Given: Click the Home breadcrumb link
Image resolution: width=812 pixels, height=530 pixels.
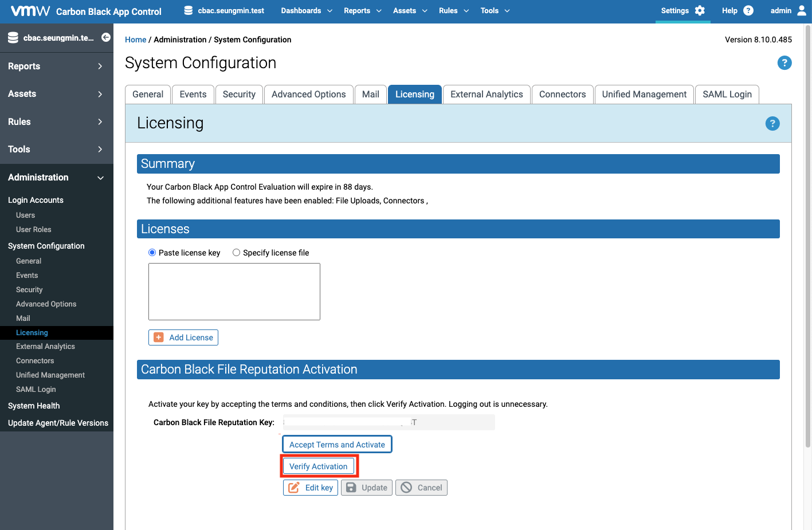Looking at the screenshot, I should tap(136, 40).
